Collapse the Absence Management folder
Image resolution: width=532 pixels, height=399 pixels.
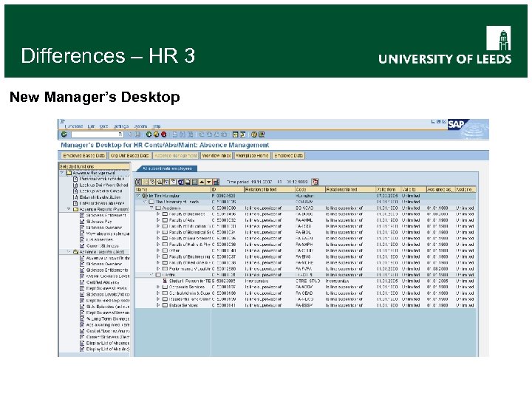[x=62, y=173]
